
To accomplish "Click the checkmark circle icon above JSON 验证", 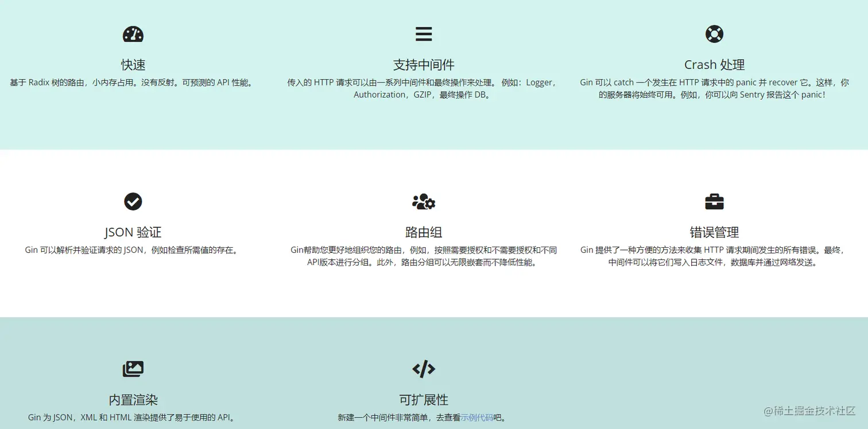I will [x=133, y=201].
